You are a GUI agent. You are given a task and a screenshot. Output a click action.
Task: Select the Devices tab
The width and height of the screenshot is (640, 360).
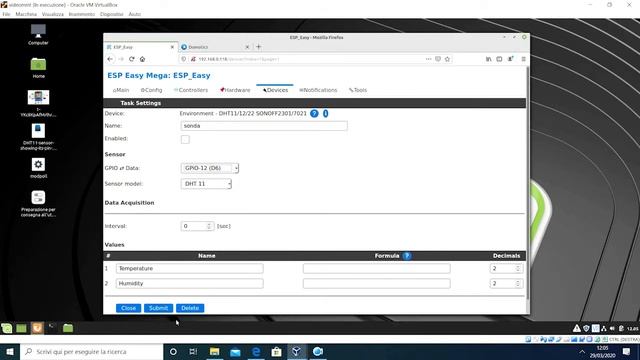(x=275, y=90)
